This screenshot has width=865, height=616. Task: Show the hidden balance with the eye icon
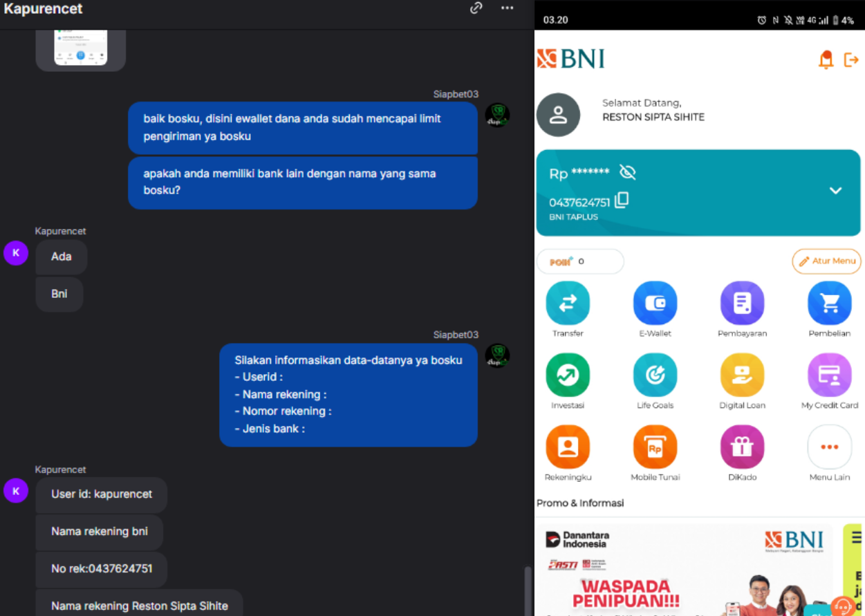click(x=627, y=172)
